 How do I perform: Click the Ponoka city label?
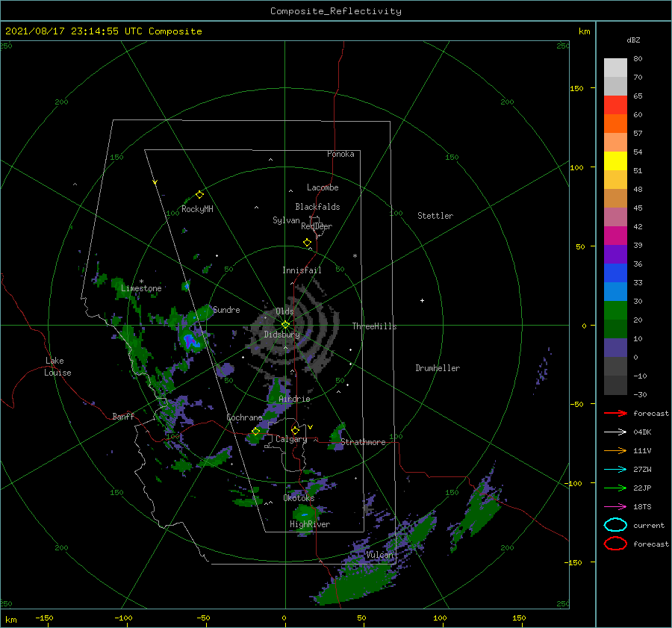click(340, 154)
